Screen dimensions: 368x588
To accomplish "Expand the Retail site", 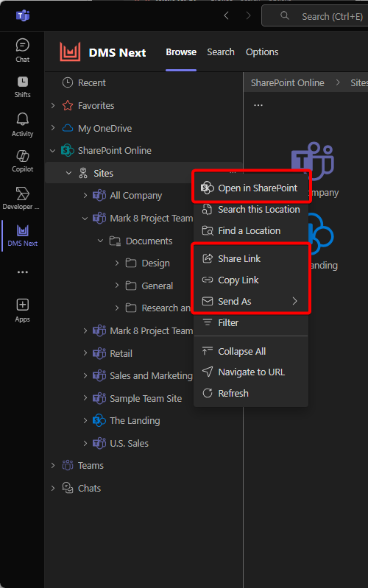I will coord(85,353).
